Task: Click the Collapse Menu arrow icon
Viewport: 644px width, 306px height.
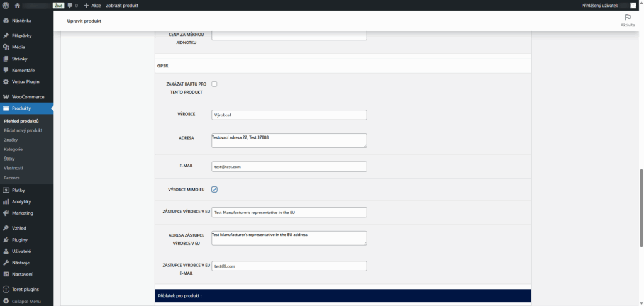Action: 6,302
